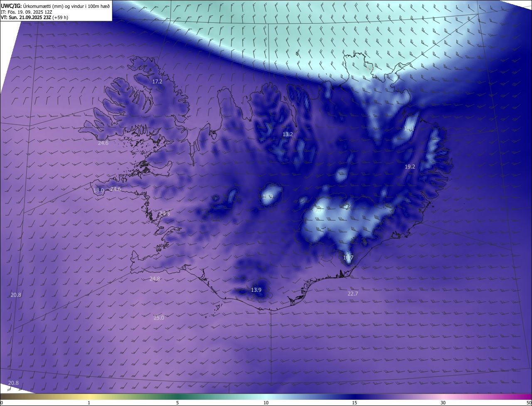Image resolution: width=532 pixels, height=406 pixels.
Task: Click the 0 tick on the color scale
Action: coord(1,403)
